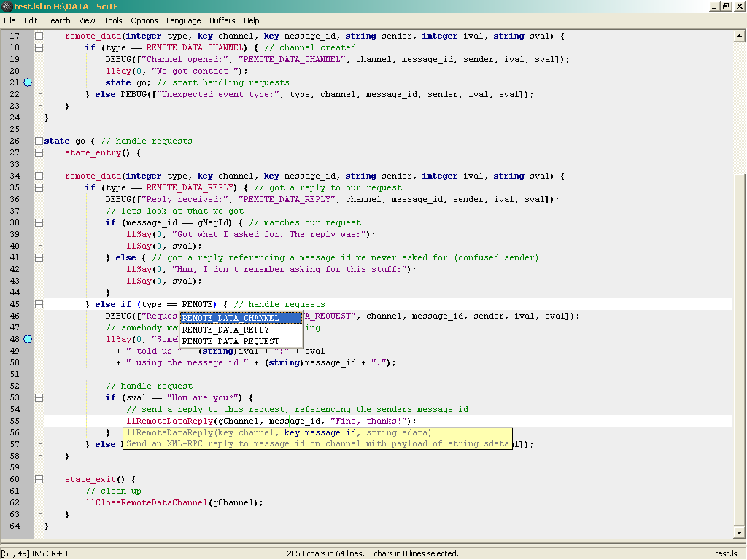This screenshot has height=560, width=747.
Task: Click "state go;" statement on line 21
Action: (128, 82)
